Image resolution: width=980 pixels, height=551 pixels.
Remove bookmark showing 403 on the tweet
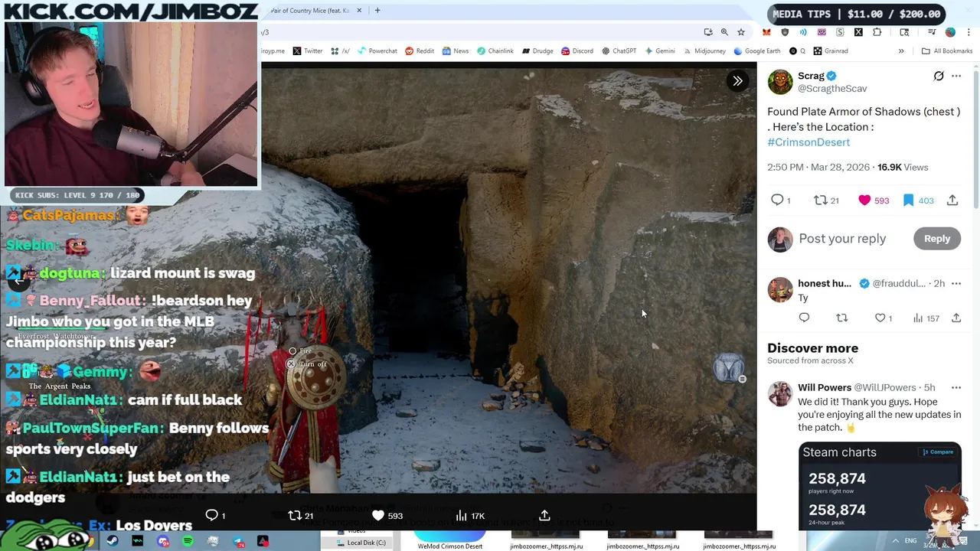[x=908, y=200]
